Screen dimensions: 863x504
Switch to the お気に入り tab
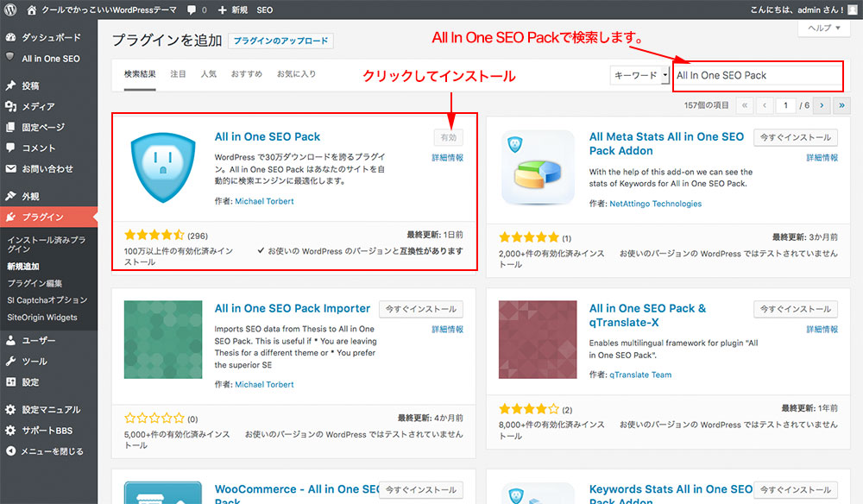pos(296,73)
